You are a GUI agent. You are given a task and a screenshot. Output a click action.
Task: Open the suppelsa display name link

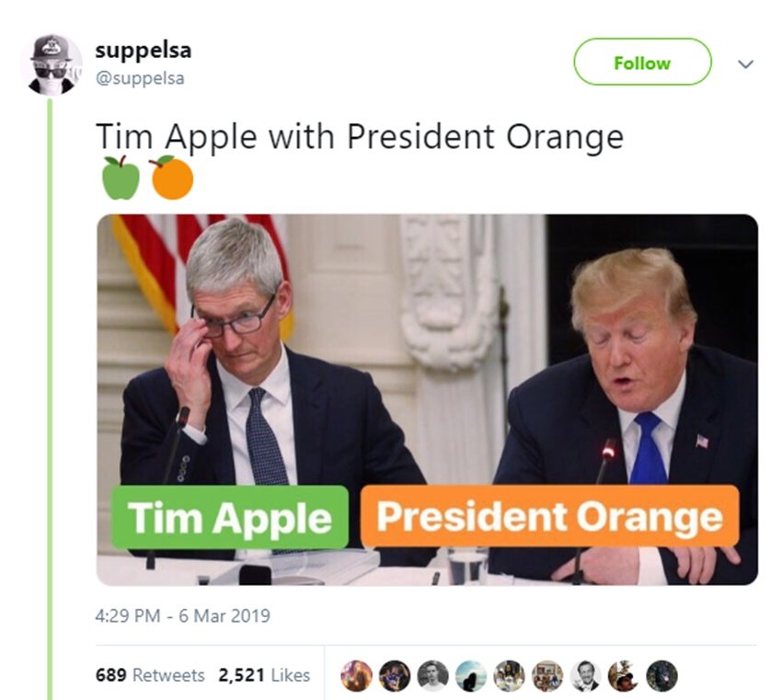tap(144, 51)
